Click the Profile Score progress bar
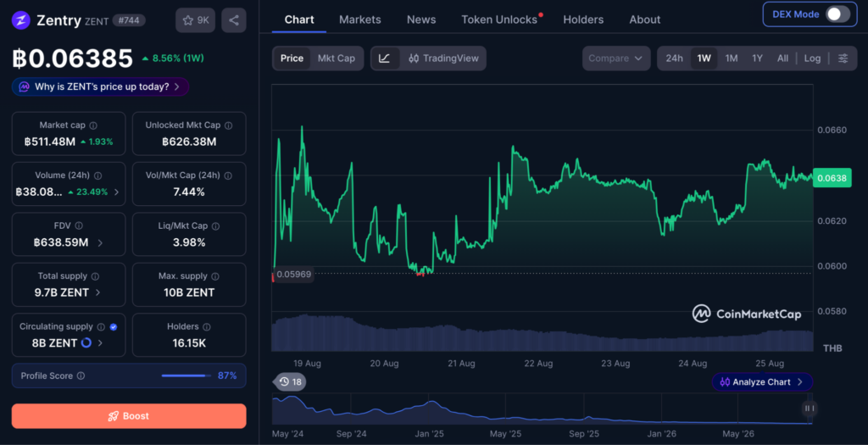868x445 pixels. tap(186, 375)
